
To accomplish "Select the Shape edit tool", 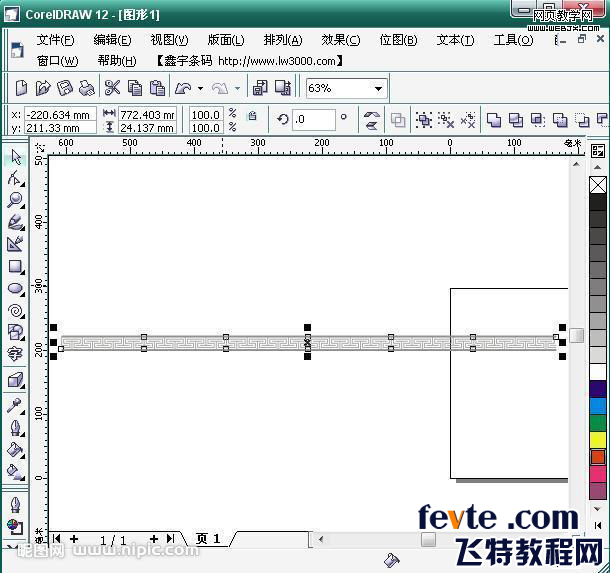I will tap(15, 178).
